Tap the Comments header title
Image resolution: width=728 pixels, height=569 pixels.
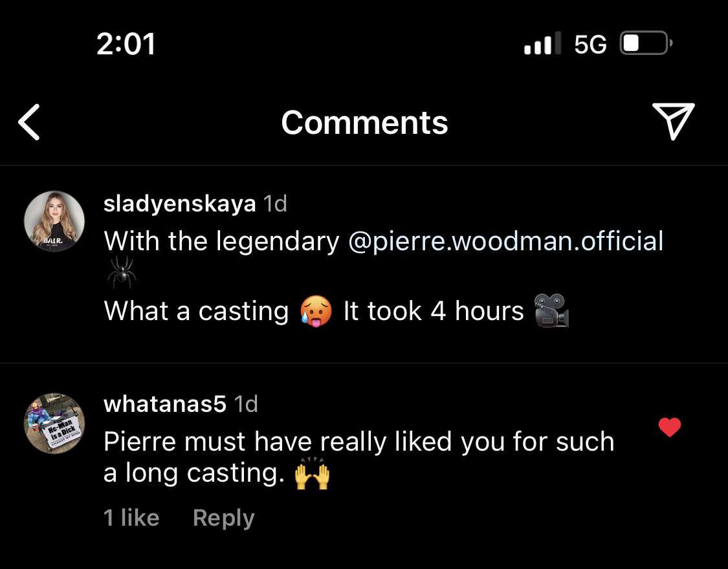364,122
